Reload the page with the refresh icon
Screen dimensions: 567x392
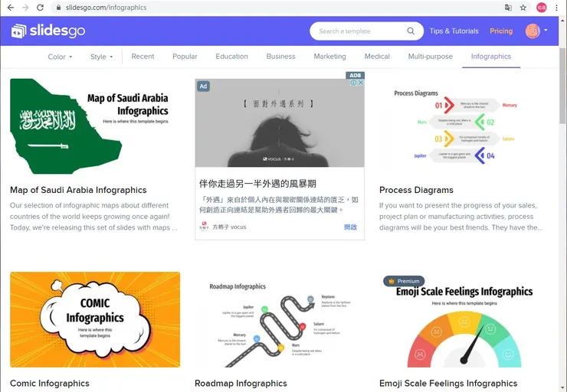(x=40, y=7)
